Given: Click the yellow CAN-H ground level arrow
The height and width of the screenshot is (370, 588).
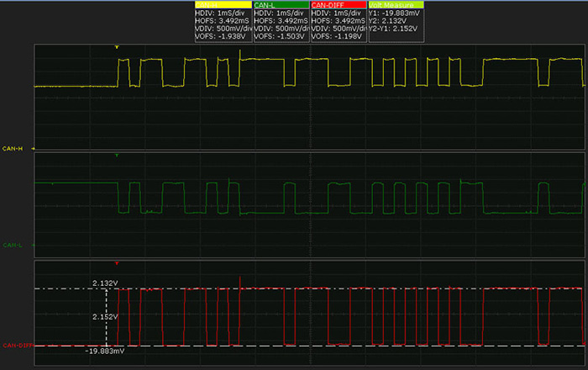Looking at the screenshot, I should pyautogui.click(x=33, y=148).
